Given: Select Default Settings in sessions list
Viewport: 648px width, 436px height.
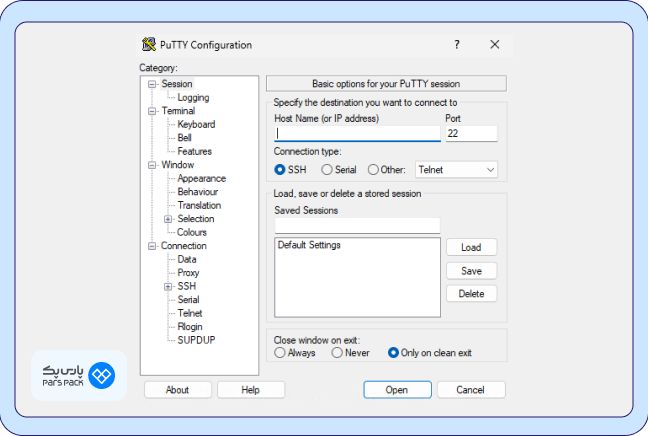Looking at the screenshot, I should coord(309,245).
